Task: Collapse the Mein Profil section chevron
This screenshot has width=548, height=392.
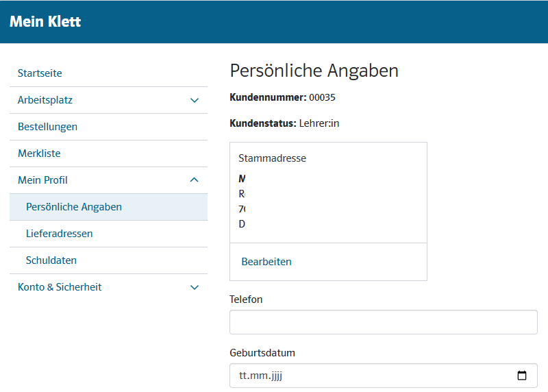Action: coord(194,180)
